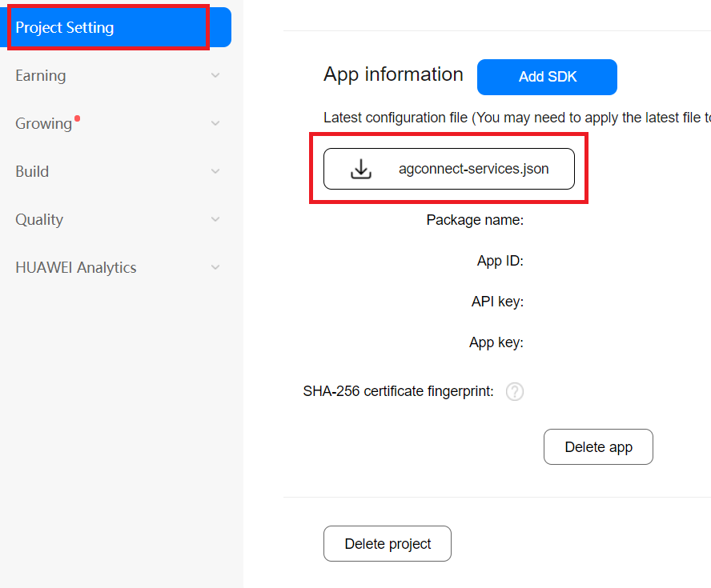This screenshot has width=711, height=588.
Task: Open HUAWEI Analytics in the sidebar
Action: [x=76, y=267]
